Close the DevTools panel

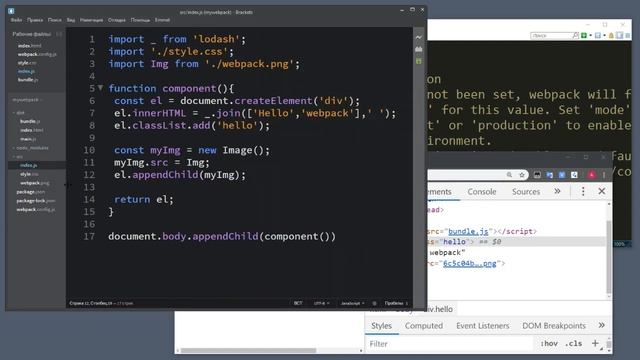(x=602, y=191)
